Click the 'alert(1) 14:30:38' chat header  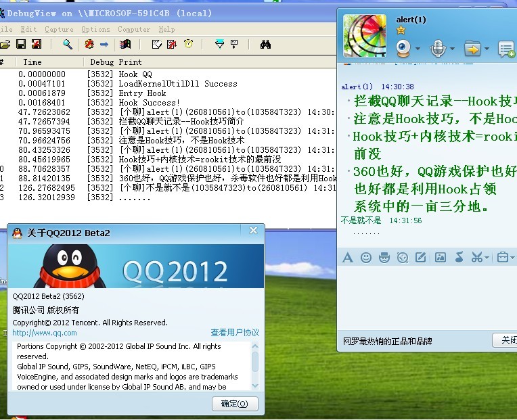378,87
